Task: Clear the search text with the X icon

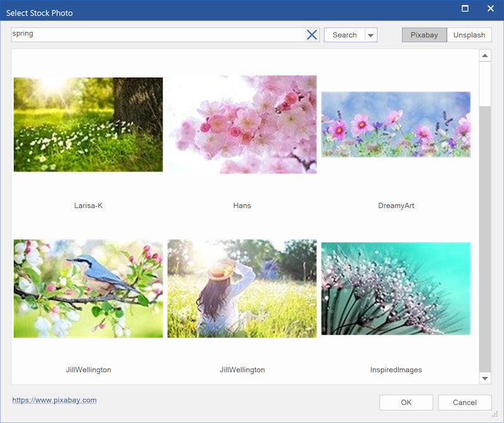Action: (312, 35)
